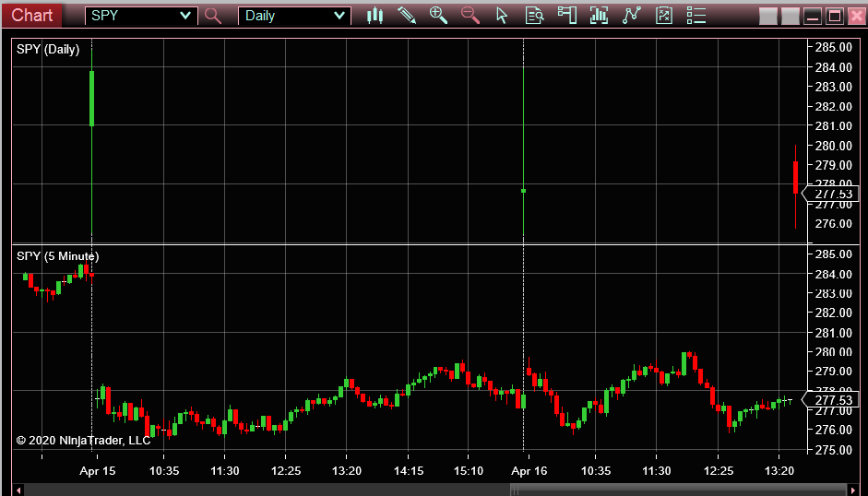Select the cursor pointer tool
Image resolution: width=868 pixels, height=496 pixels.
[x=502, y=16]
